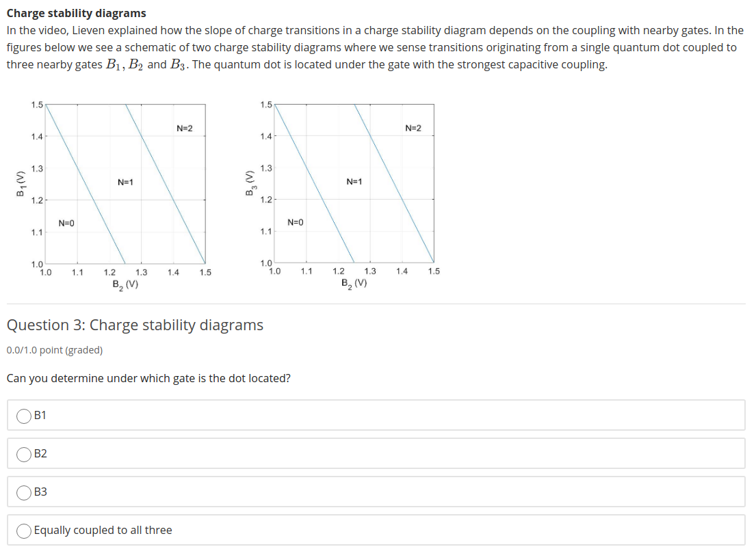Viewport: 756px width, 549px height.
Task: Click the N=1 label in the right diagram
Action: click(x=354, y=182)
